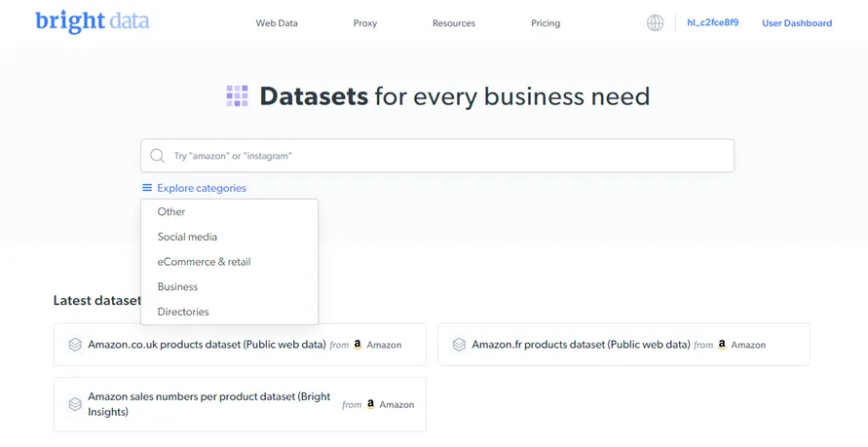868x447 pixels.
Task: Click Amazon logo in Amazon.fr dataset card
Action: click(x=722, y=344)
